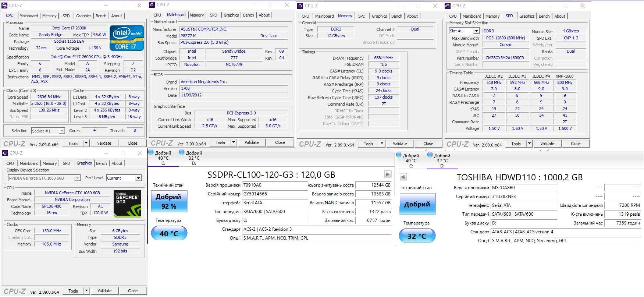
Task: Open the Socket #1 selection dropdown
Action: click(62, 131)
